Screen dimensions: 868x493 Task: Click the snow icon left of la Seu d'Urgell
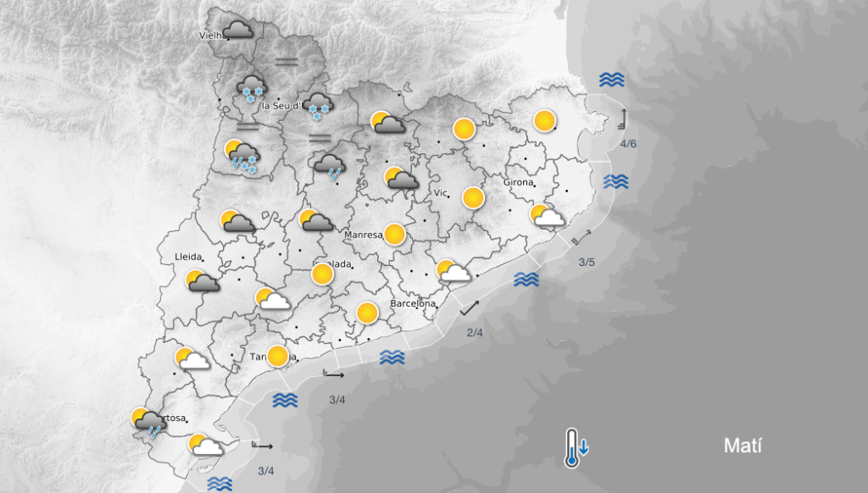251,87
